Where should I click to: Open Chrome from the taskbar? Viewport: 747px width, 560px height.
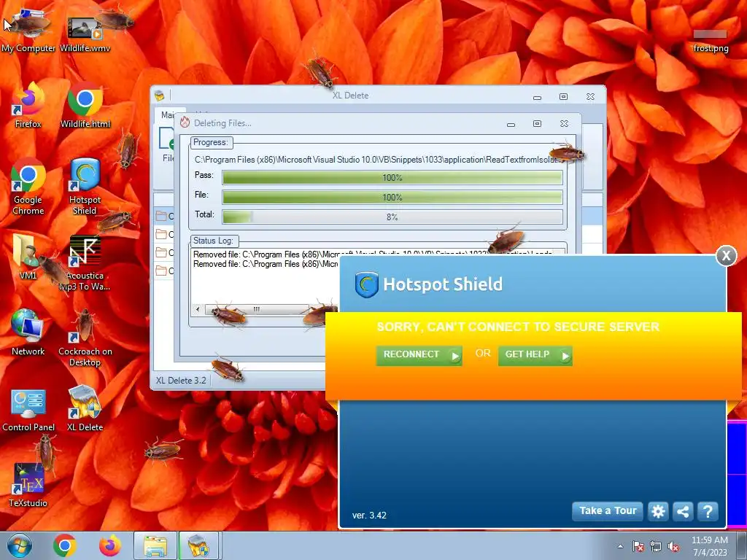(65, 545)
